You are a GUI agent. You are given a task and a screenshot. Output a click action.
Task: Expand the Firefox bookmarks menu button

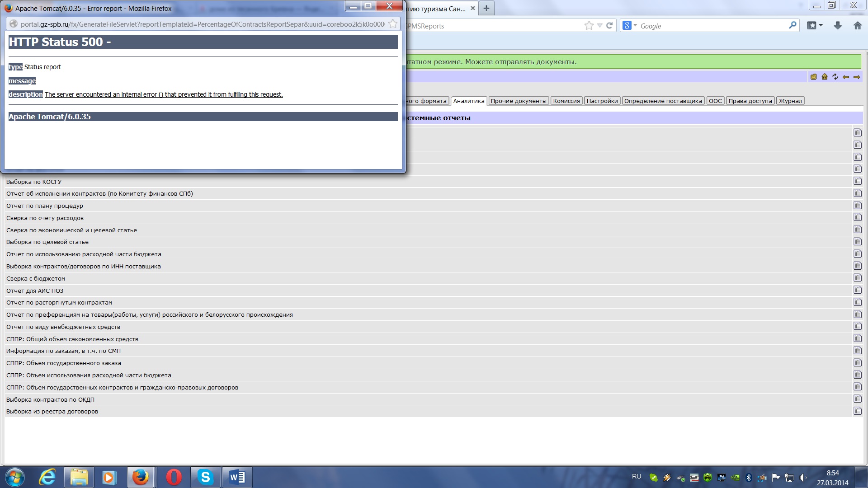815,26
